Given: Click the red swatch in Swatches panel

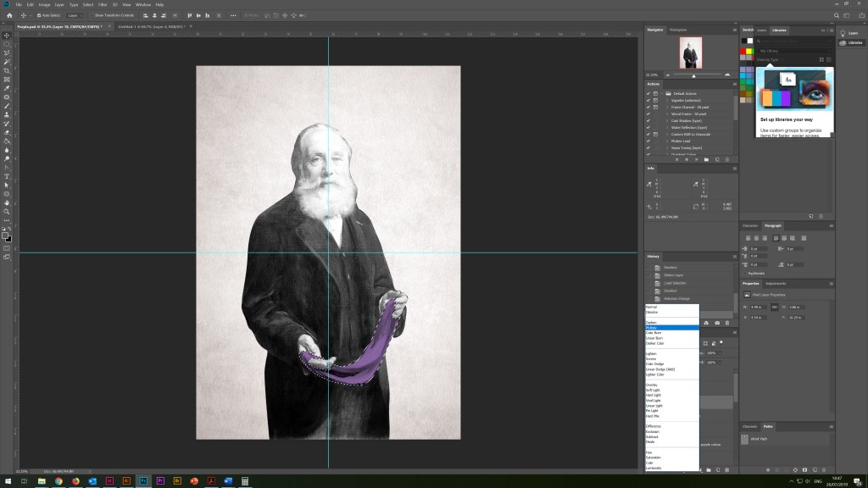Looking at the screenshot, I should [743, 51].
